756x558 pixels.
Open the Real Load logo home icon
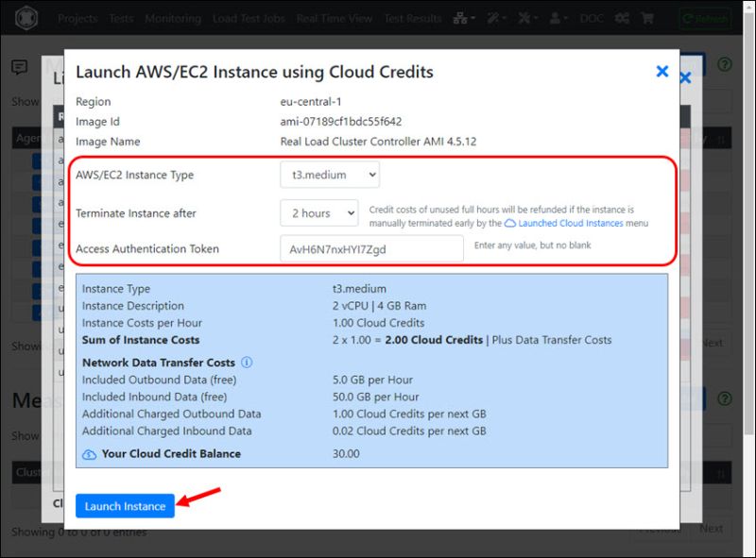(x=26, y=17)
